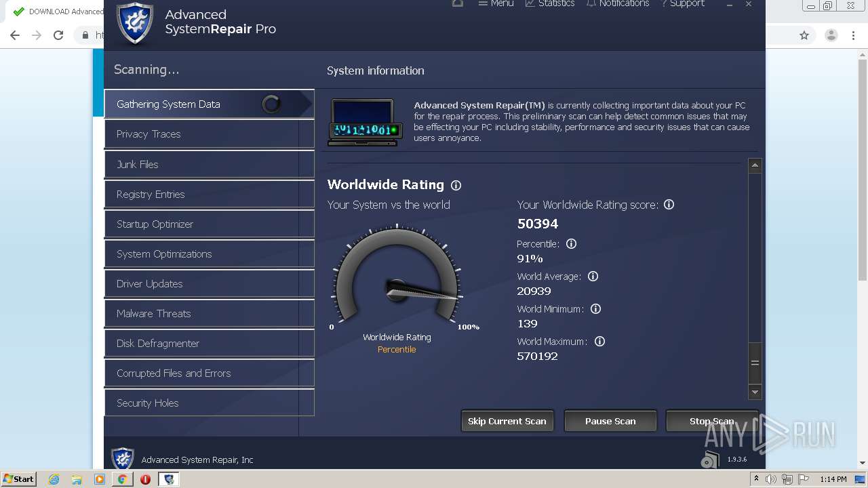Click the world average value 20939
This screenshot has width=868, height=488.
click(x=534, y=291)
